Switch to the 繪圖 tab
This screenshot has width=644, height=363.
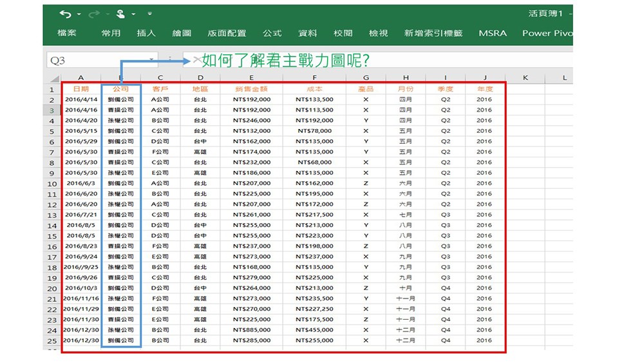pos(182,33)
